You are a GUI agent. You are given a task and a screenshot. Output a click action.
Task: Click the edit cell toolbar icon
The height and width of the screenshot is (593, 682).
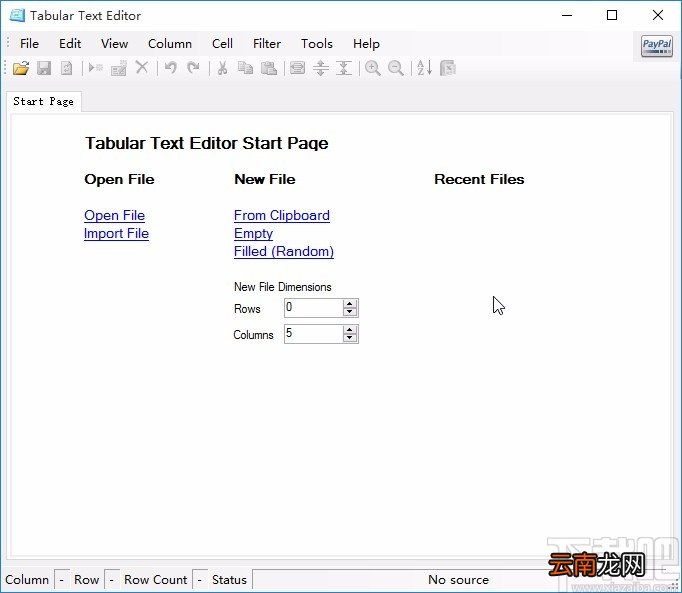tap(118, 68)
